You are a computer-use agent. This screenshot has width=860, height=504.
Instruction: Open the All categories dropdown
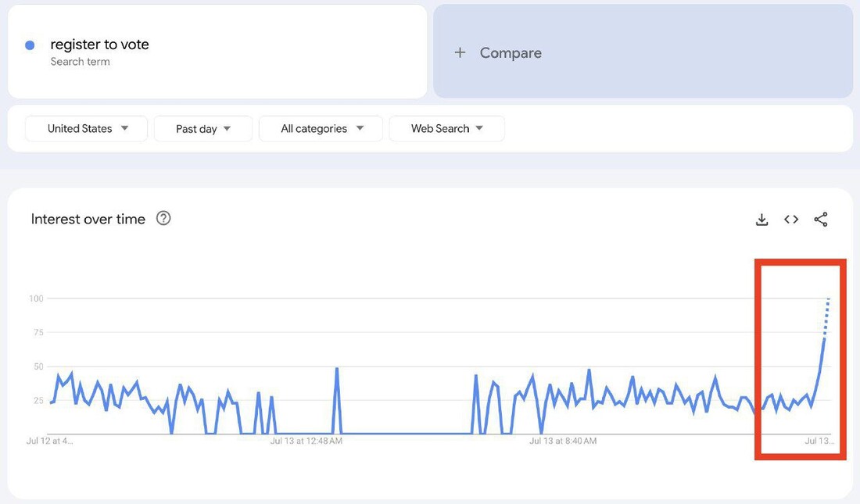pos(321,129)
